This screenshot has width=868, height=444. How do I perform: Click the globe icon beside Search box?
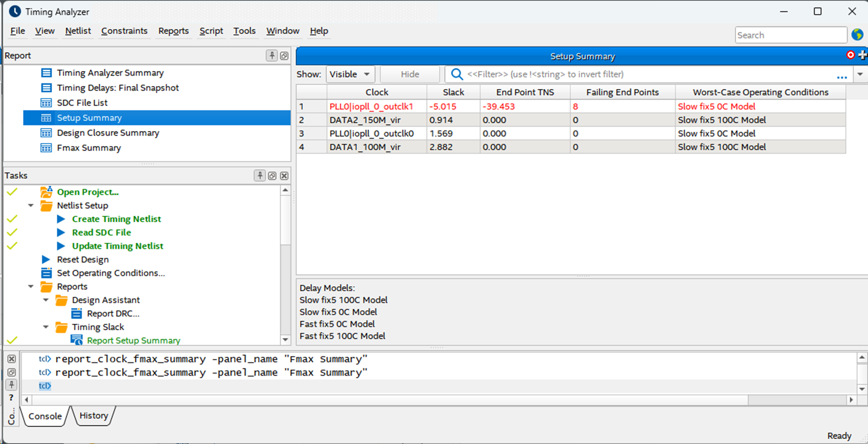(857, 35)
